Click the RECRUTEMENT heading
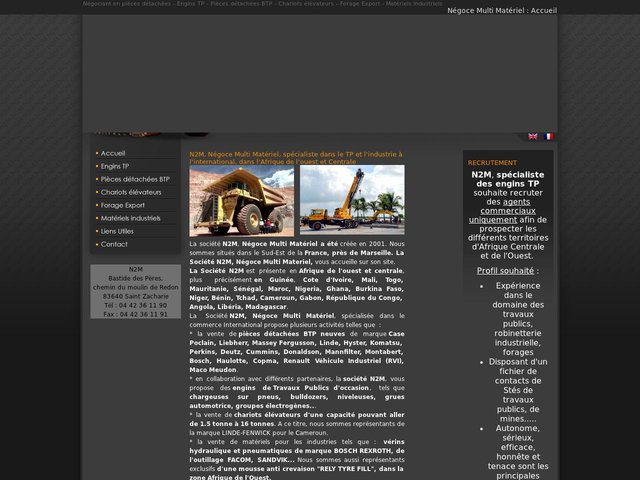Screen dimensions: 640x480 (x=492, y=163)
